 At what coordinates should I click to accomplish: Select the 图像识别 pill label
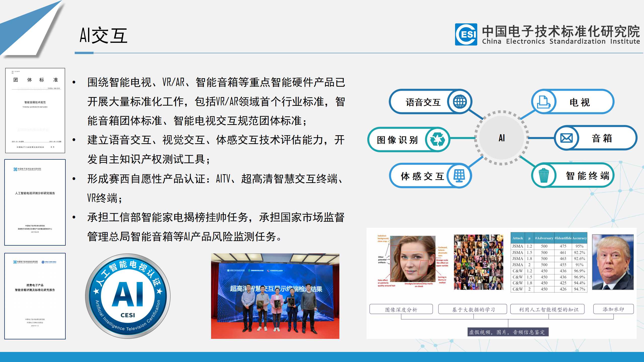(x=397, y=140)
